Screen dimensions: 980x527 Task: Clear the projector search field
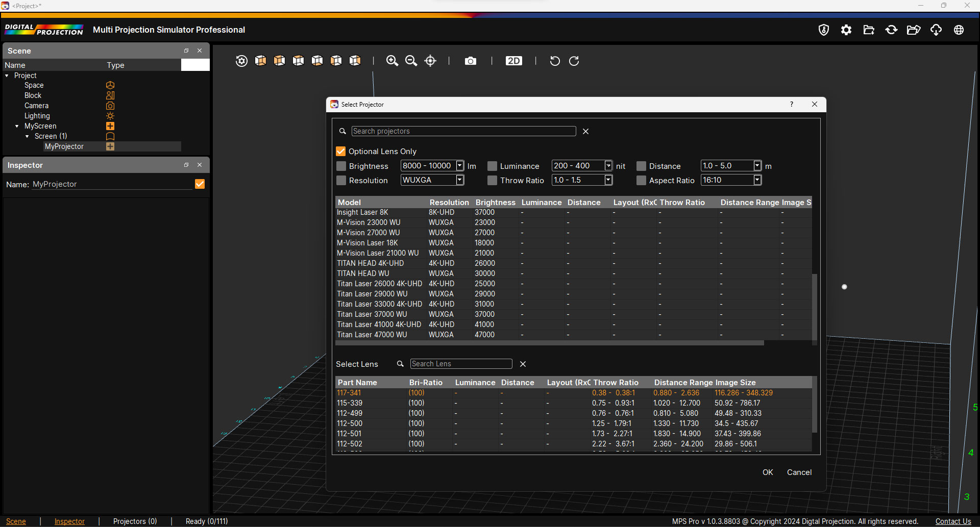click(586, 131)
